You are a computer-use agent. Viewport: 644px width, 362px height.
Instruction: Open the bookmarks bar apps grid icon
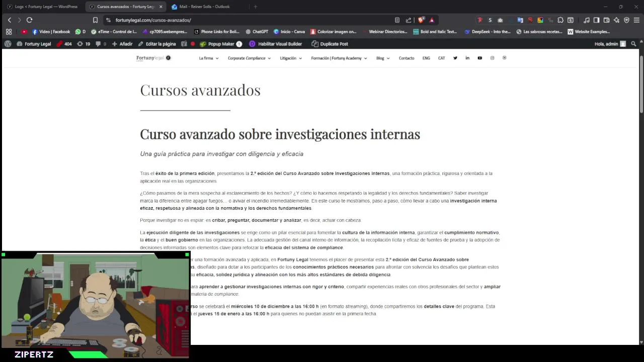pyautogui.click(x=9, y=32)
